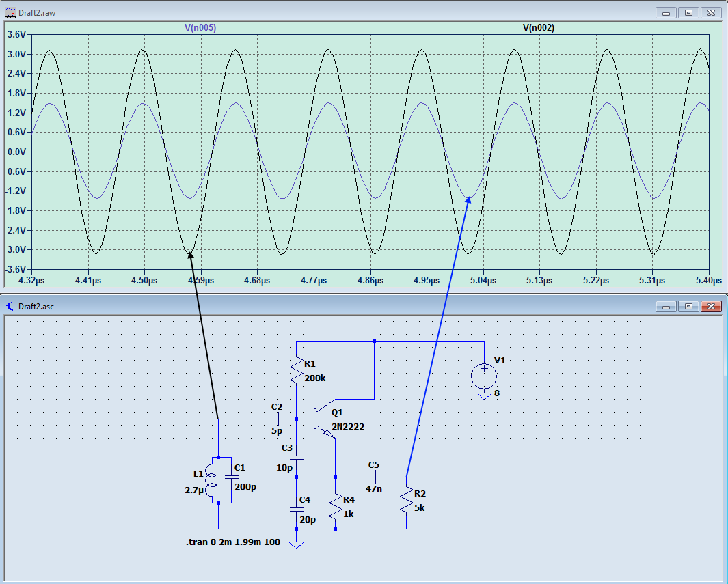The width and height of the screenshot is (728, 584).
Task: Click the -3.6V label on the vertical axis
Action: [x=15, y=270]
